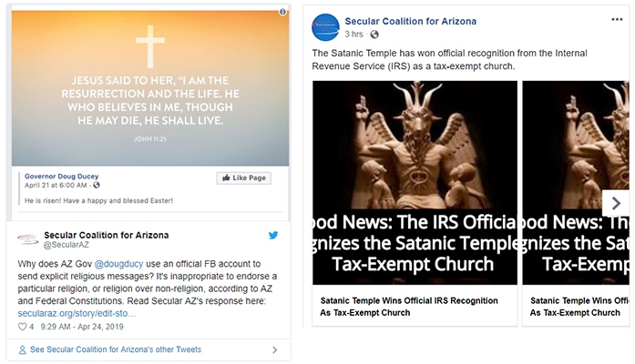Click the @SecularAZ Twitter handle
635x364 pixels.
point(66,245)
